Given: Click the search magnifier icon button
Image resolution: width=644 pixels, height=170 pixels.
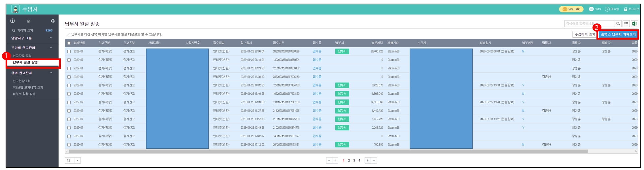Looking at the screenshot, I should (x=618, y=23).
